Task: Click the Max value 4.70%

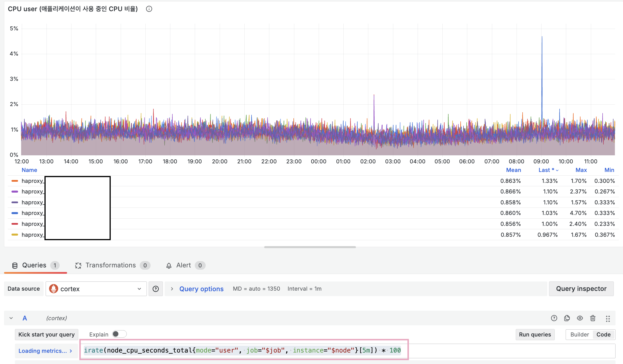Action: tap(578, 213)
